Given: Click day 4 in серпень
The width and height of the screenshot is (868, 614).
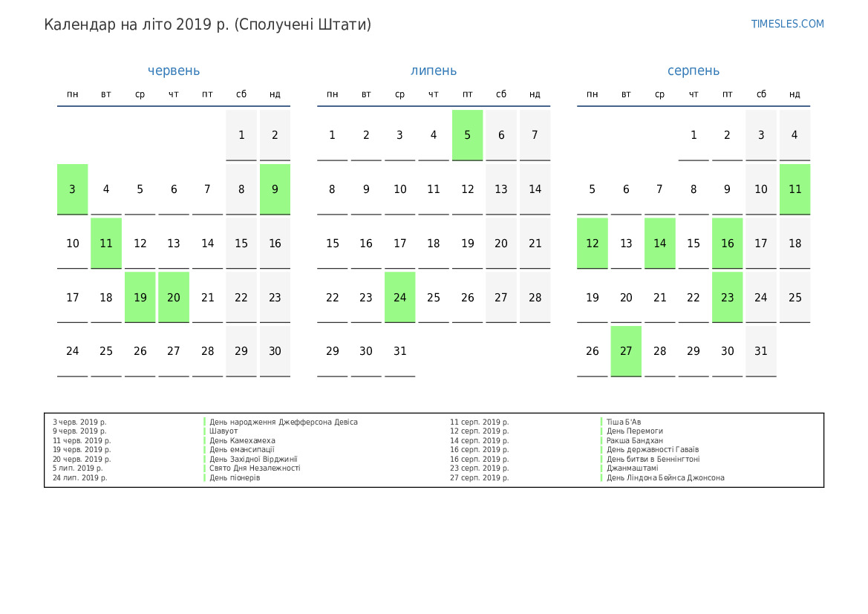Looking at the screenshot, I should pyautogui.click(x=795, y=135).
